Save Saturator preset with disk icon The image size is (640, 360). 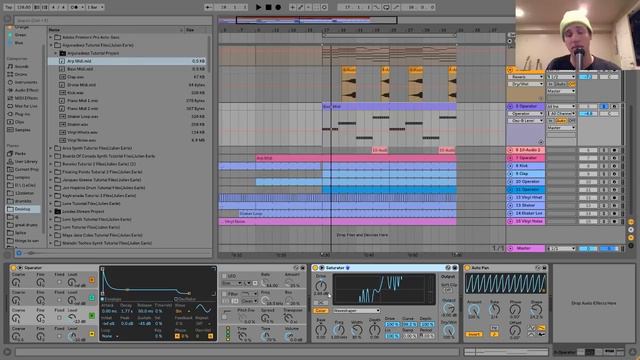455,268
